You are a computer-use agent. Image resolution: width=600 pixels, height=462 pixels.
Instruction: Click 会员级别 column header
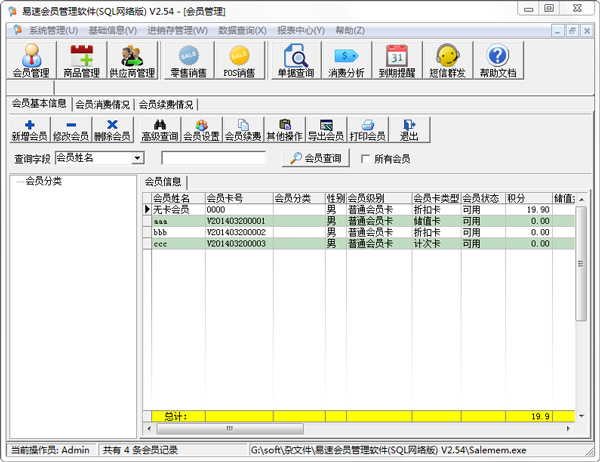pyautogui.click(x=379, y=198)
